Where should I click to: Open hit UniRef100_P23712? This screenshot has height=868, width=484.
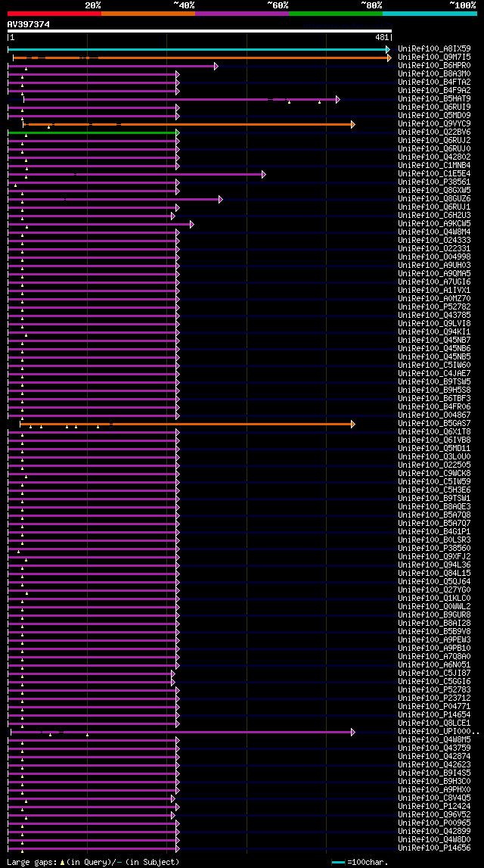pos(434,698)
